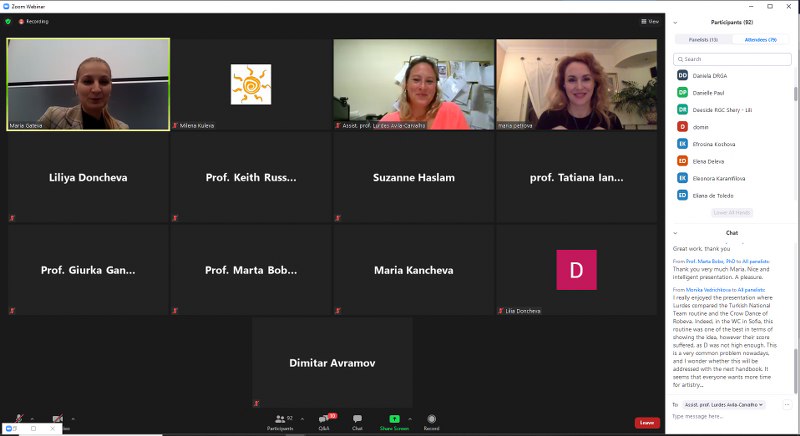Click the chat more options ellipsis
This screenshot has height=436, width=800.
click(x=787, y=404)
